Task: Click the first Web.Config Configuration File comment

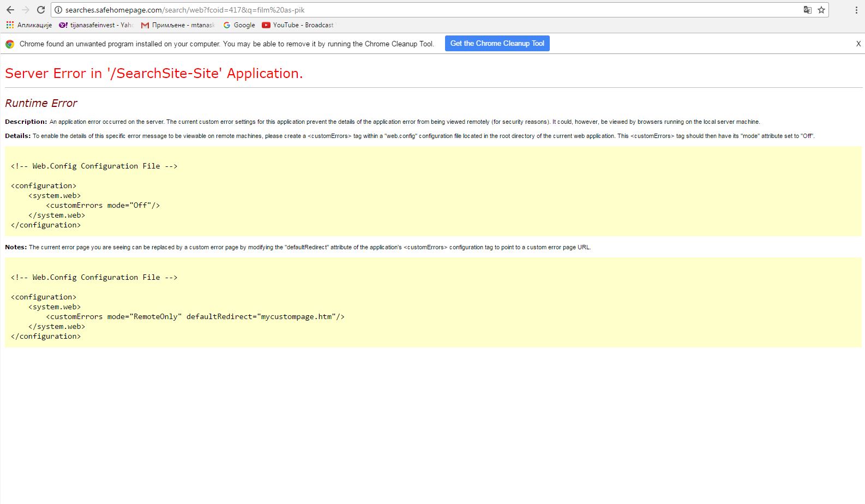Action: pyautogui.click(x=94, y=166)
